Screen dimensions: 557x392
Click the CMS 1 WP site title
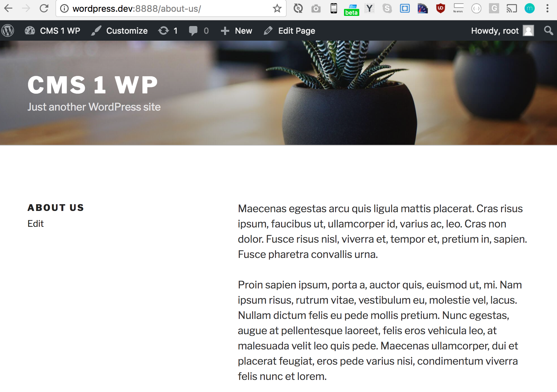93,85
